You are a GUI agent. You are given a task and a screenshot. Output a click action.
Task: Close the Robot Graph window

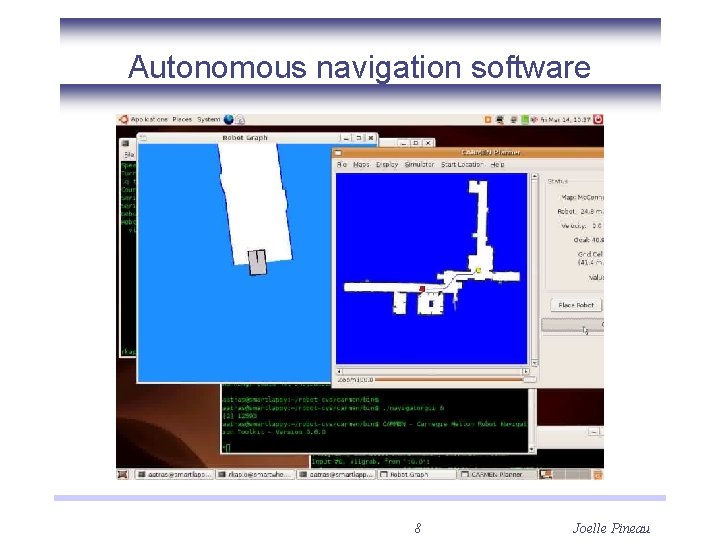point(371,138)
